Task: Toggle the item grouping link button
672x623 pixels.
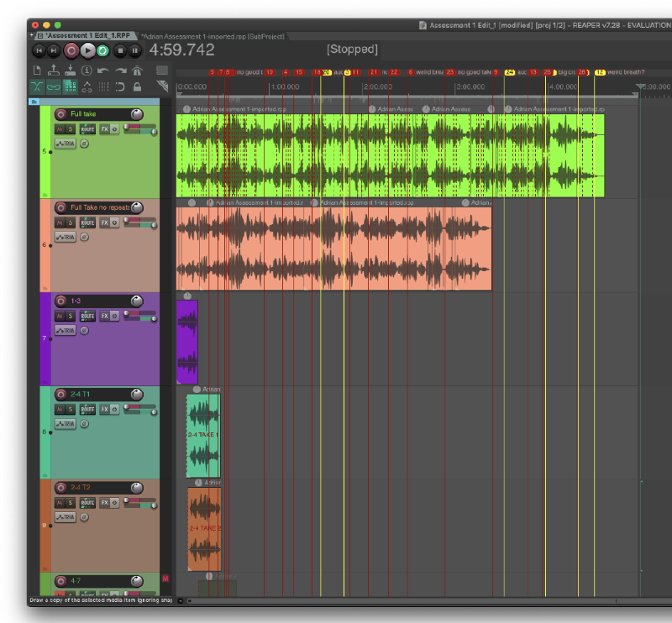Action: click(x=54, y=87)
